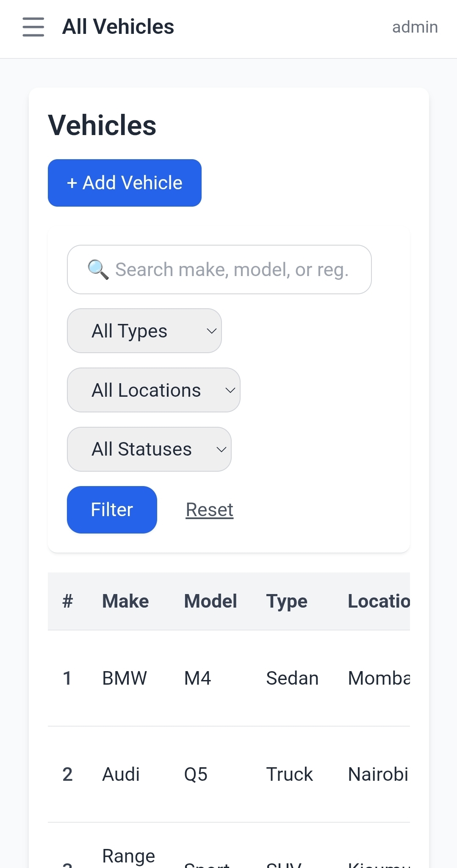The image size is (457, 868).
Task: Expand the All Statuses dropdown
Action: 149,449
